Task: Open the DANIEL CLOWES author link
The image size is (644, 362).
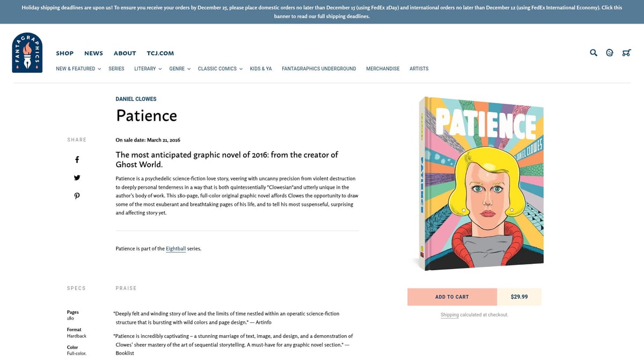Action: point(136,99)
